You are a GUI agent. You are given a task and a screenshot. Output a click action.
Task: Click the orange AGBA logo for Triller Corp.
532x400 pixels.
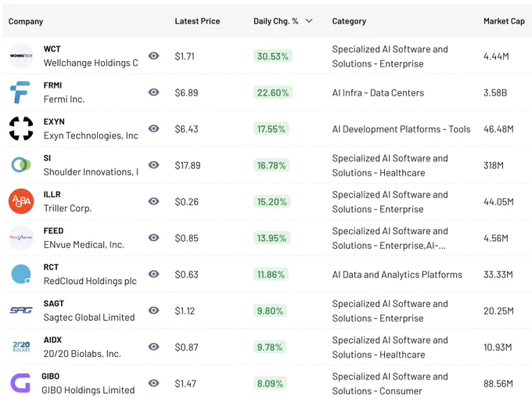point(21,201)
